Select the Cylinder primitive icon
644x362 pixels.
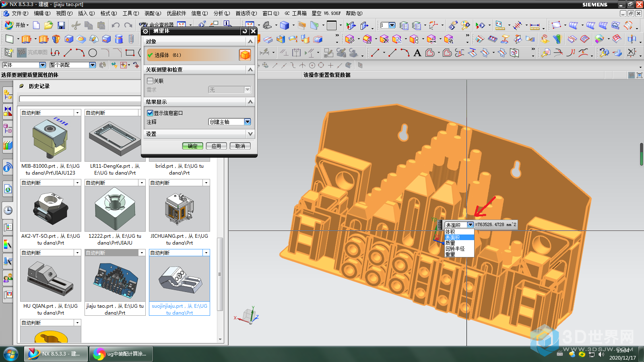tap(119, 39)
